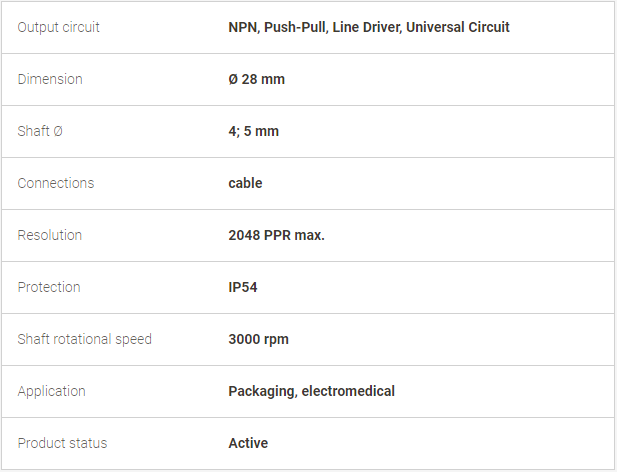Click the 4; 5 mm shaft value
Viewport: 617px width, 472px height.
[253, 131]
